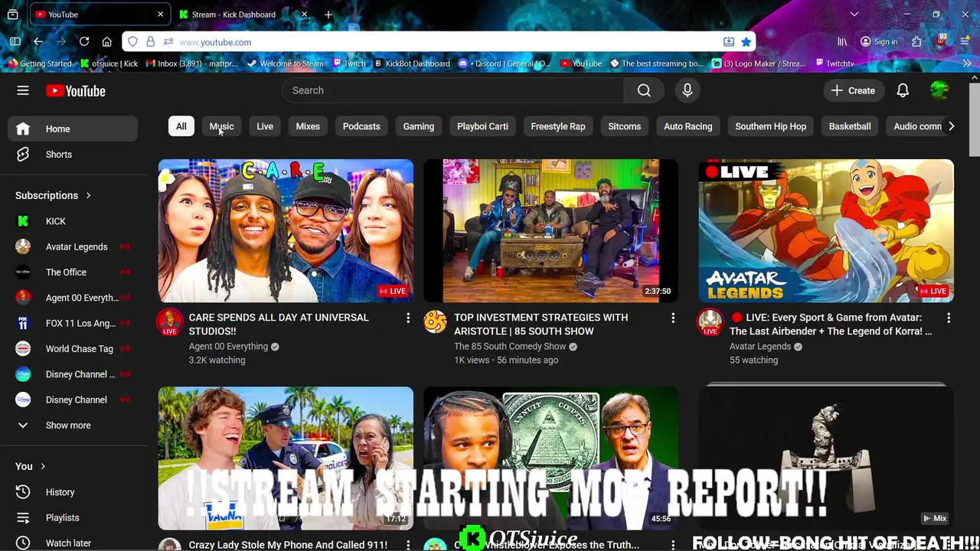Viewport: 980px width, 551px height.
Task: Select the Basketball chip
Action: 850,126
